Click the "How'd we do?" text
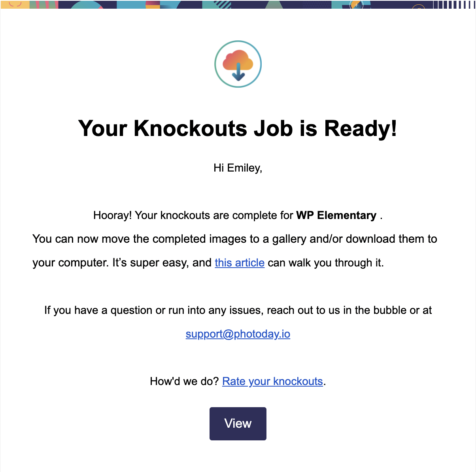476x472 pixels. 184,381
